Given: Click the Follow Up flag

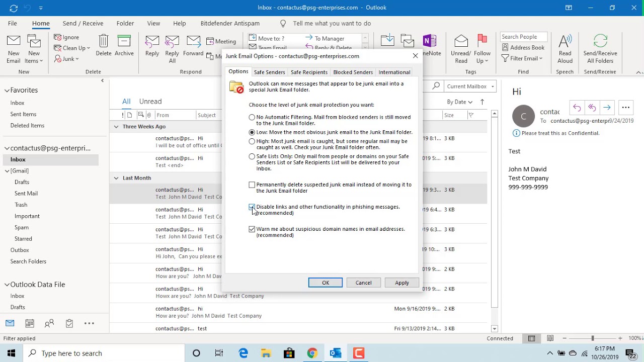Looking at the screenshot, I should coord(482,50).
